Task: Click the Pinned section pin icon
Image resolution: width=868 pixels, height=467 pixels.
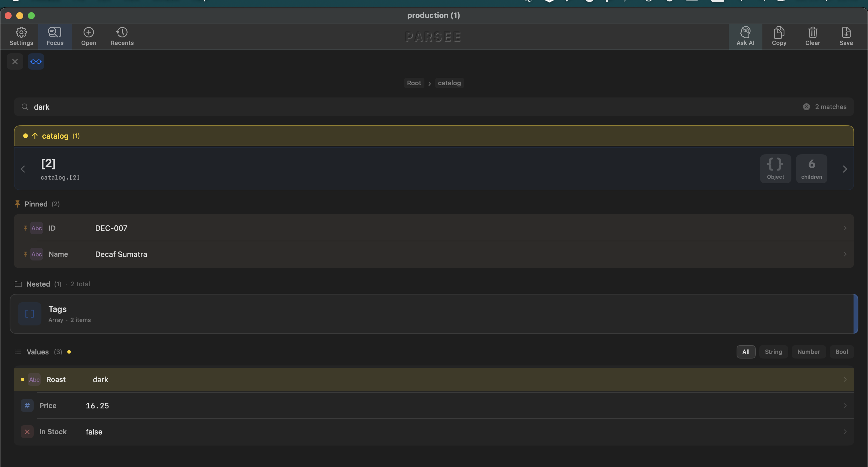Action: pyautogui.click(x=17, y=204)
